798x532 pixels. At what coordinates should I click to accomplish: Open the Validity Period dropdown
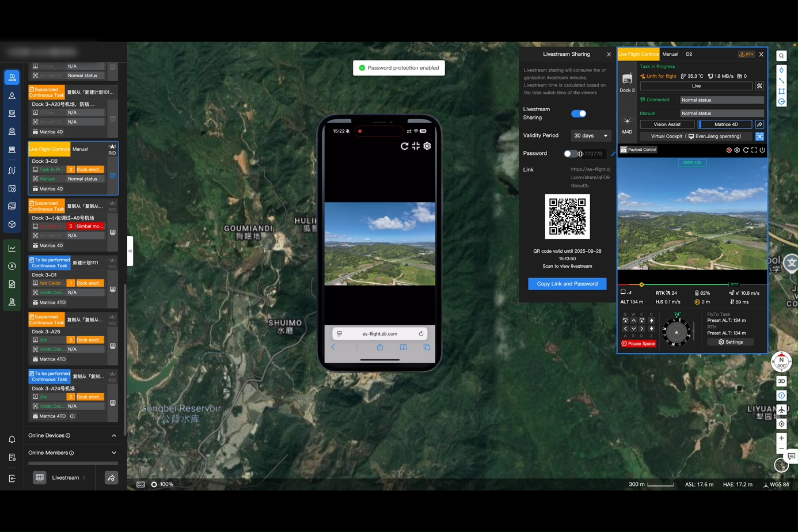coord(591,136)
